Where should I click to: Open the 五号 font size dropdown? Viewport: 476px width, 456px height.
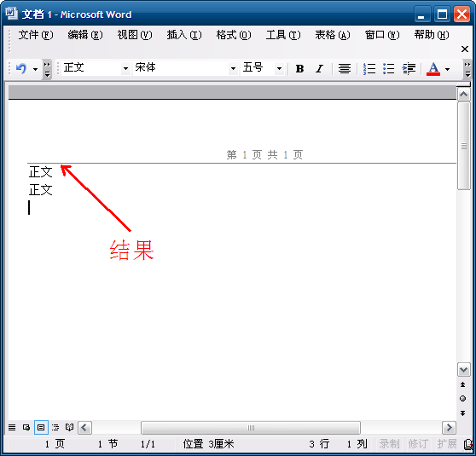click(x=279, y=68)
